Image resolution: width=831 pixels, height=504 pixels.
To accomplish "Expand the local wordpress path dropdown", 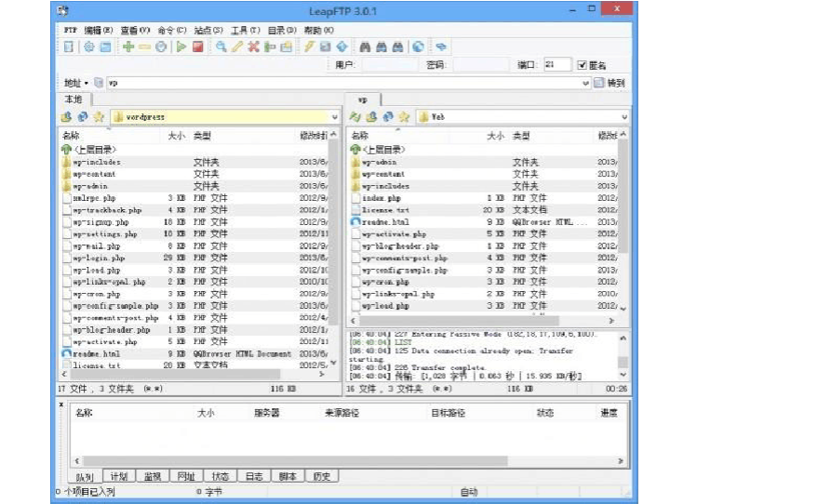I will 334,117.
